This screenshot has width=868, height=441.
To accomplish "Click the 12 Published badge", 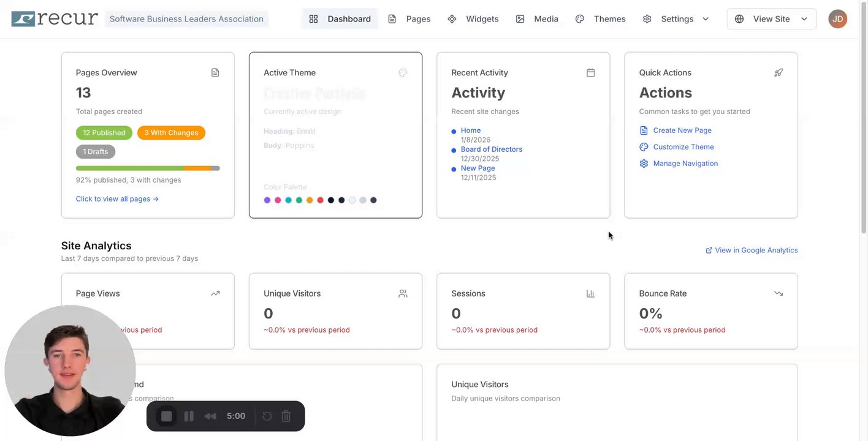I will (104, 133).
